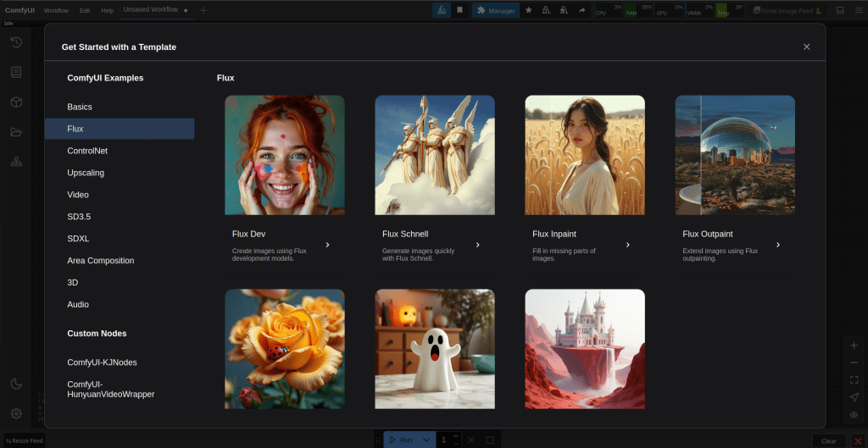Select the Flux Schnell knights thumbnail
Image resolution: width=868 pixels, height=448 pixels.
pyautogui.click(x=435, y=154)
